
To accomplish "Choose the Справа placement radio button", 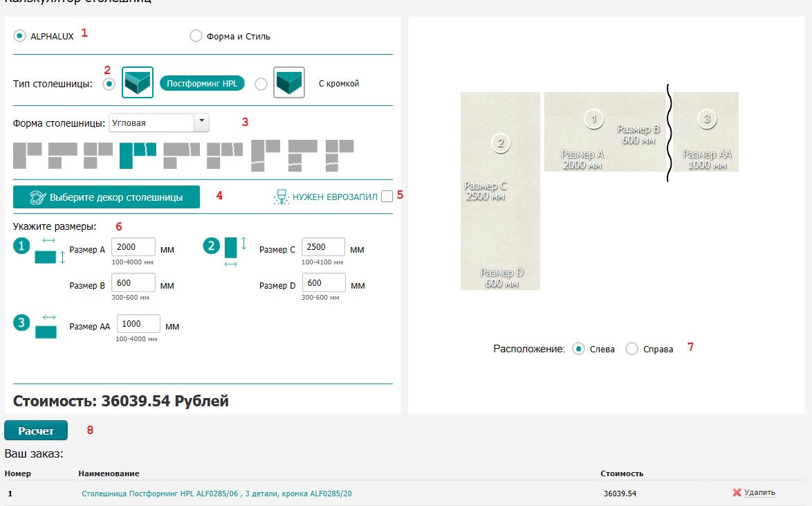I will click(631, 349).
